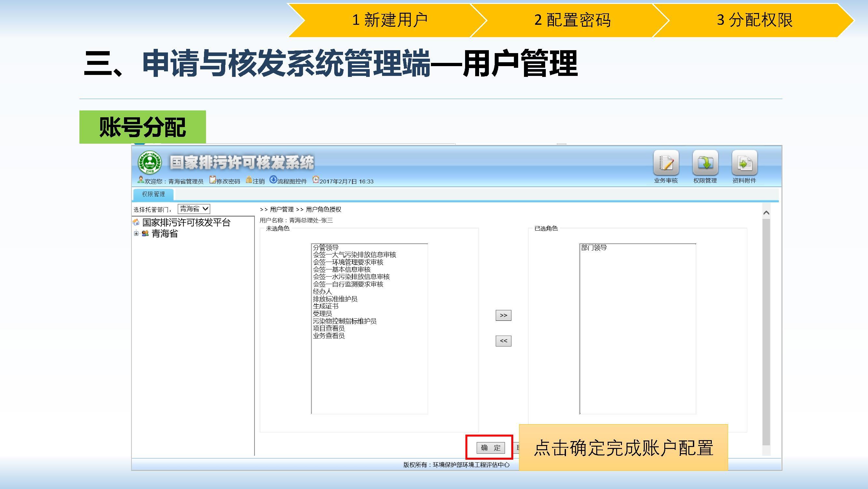The width and height of the screenshot is (868, 489).
Task: Click the home icon beside 国家排污许可核发平台
Action: pos(136,222)
